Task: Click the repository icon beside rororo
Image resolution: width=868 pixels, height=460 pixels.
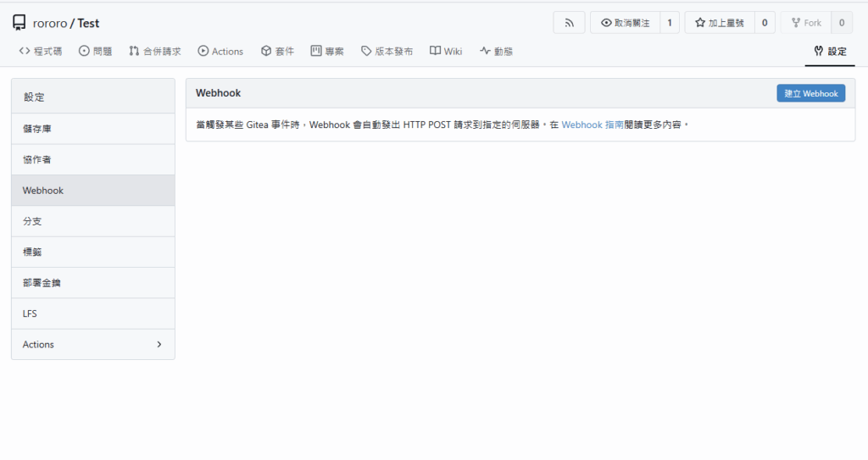Action: point(19,23)
